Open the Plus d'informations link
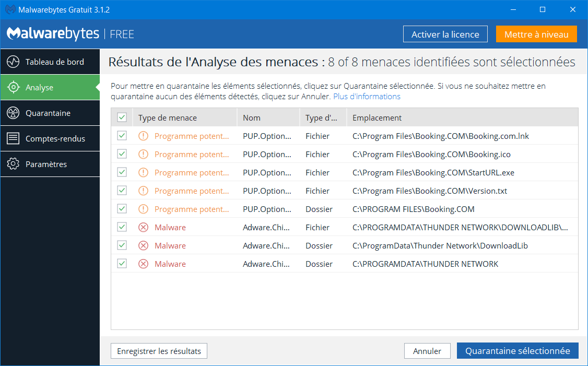The image size is (588, 366). 367,97
